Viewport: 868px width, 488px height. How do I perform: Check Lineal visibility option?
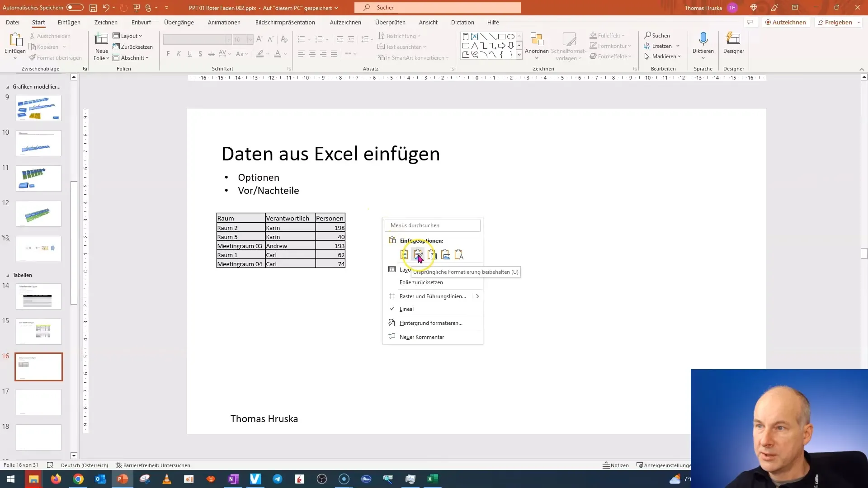point(406,309)
